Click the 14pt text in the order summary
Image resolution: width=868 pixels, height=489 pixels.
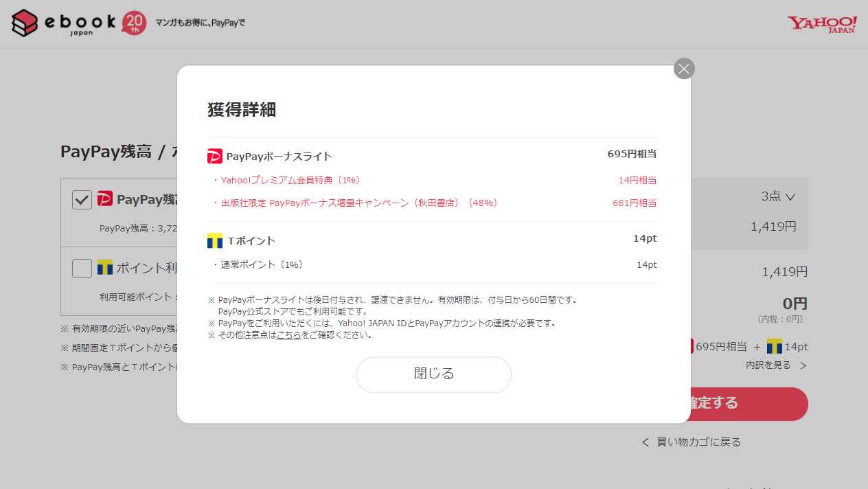[x=797, y=347]
